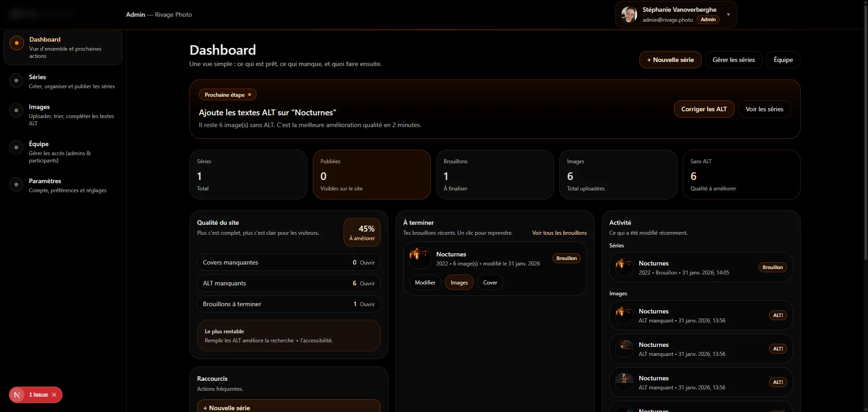Screen dimensions: 868x412
Task: Open Ouvrir next to ALT manquants
Action: point(368,283)
